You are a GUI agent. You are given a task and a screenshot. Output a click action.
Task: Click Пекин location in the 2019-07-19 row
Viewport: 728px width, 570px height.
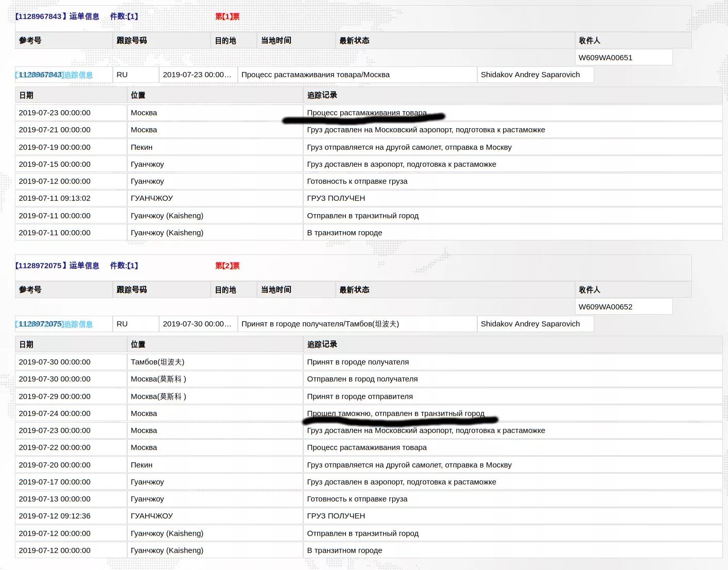(x=215, y=147)
